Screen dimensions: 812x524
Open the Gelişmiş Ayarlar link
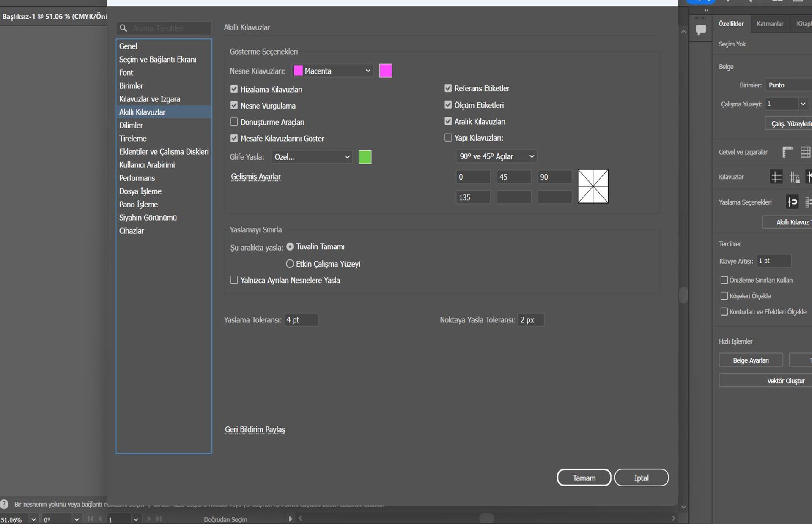256,177
